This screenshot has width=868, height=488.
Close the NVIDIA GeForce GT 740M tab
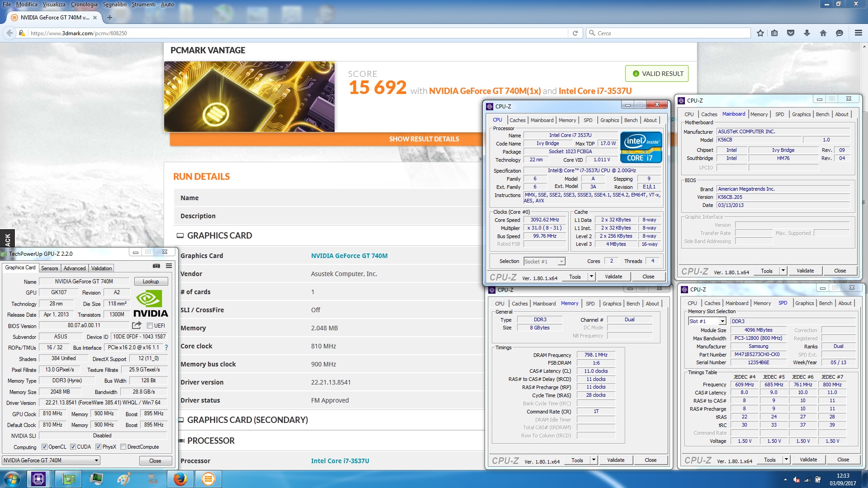(x=95, y=18)
